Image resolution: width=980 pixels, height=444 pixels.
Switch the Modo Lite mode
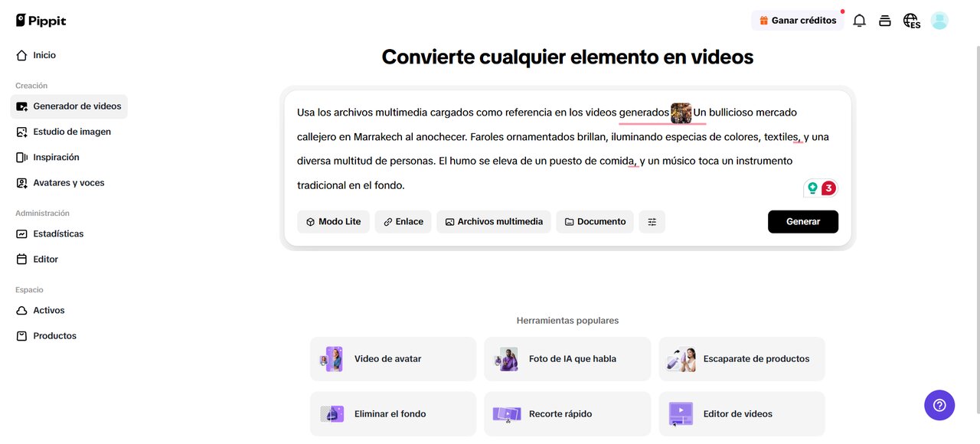(x=334, y=222)
